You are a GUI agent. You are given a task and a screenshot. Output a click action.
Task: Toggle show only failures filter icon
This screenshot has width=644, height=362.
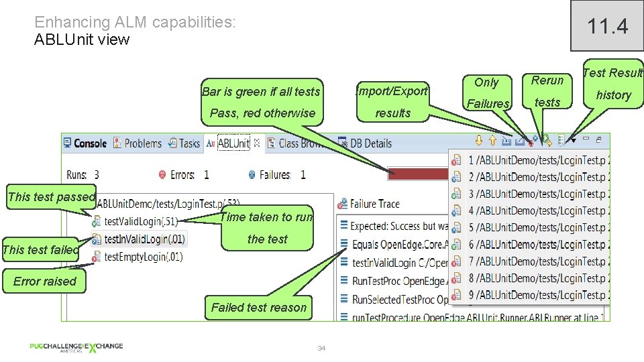click(533, 141)
